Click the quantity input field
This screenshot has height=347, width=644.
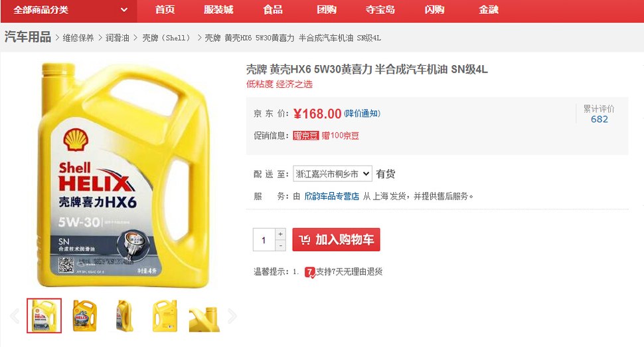coord(264,240)
